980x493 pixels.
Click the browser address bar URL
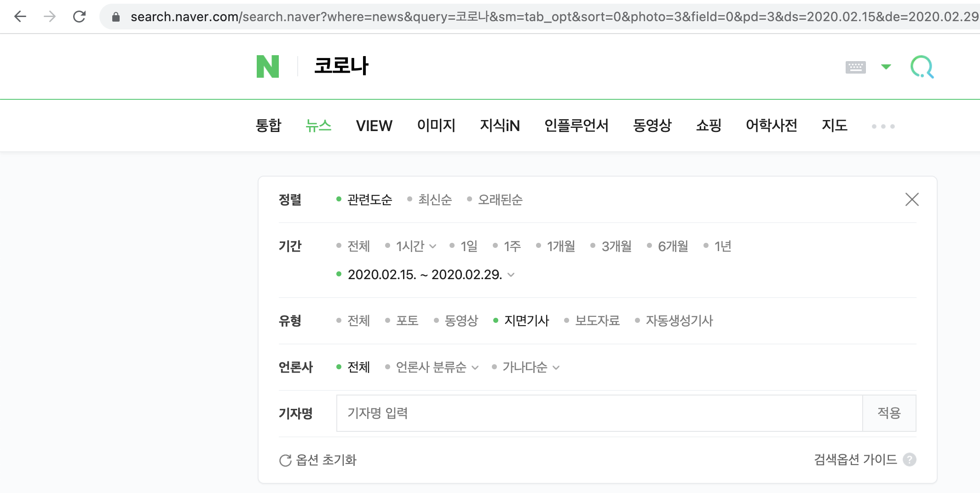[x=554, y=17]
